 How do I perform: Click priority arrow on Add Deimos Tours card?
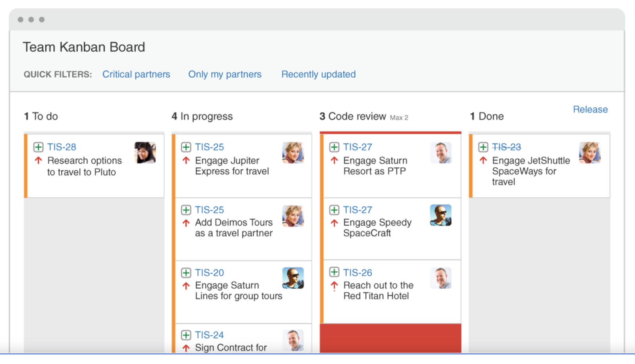click(186, 223)
